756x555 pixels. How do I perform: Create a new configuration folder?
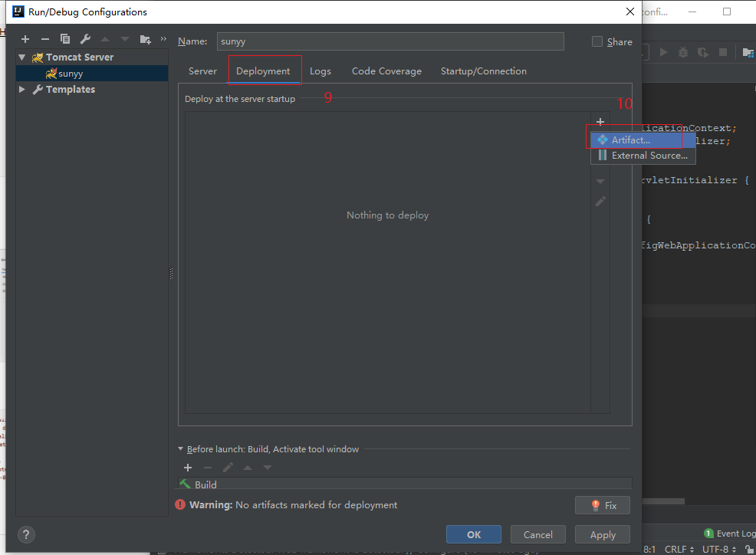[146, 39]
